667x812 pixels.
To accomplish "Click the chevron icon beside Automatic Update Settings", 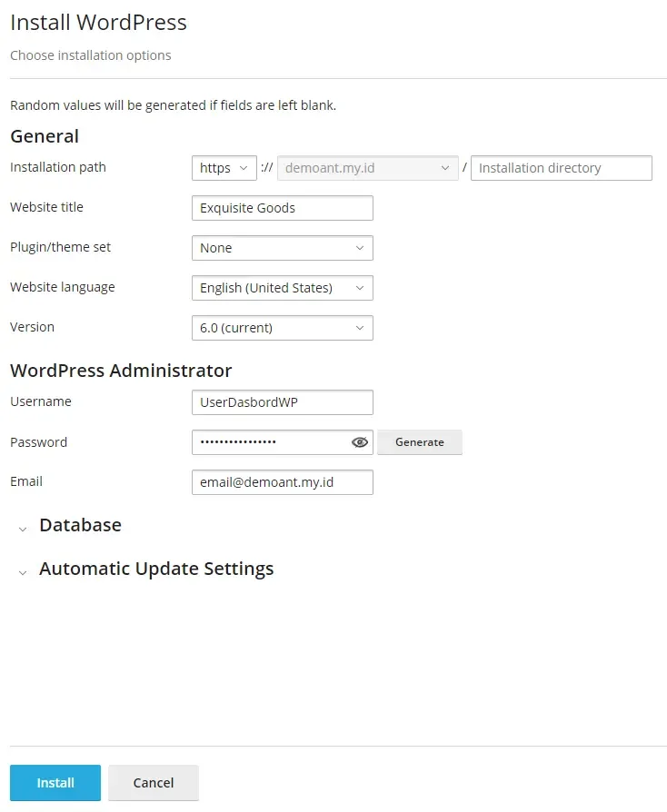I will (23, 572).
